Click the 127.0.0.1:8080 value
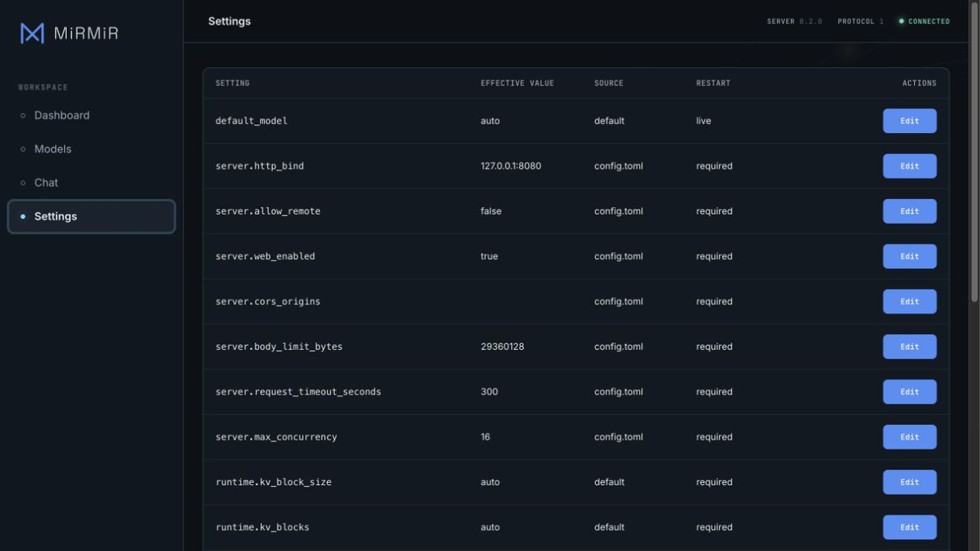This screenshot has height=551, width=980. tap(511, 166)
